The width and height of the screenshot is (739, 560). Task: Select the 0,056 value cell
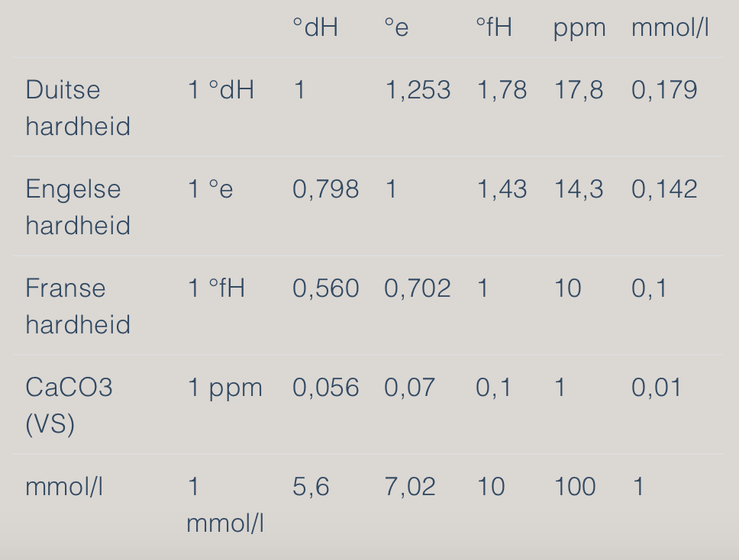pos(325,388)
